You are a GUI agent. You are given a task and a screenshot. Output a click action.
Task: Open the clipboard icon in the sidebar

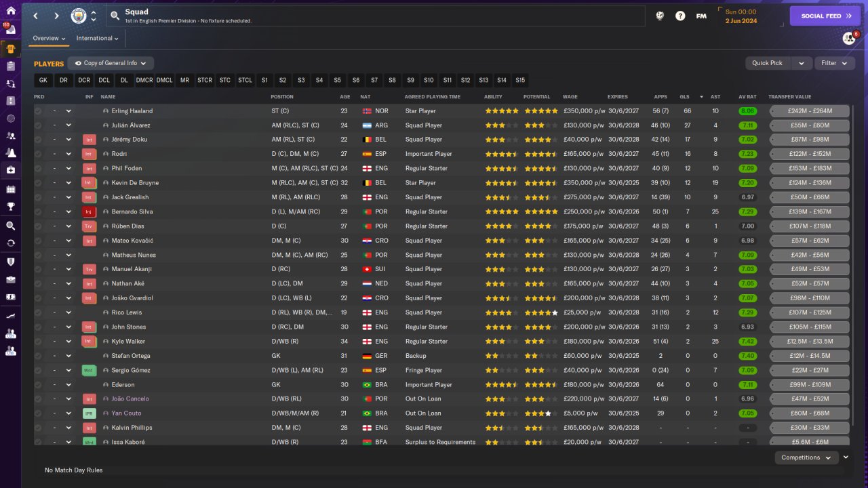(x=10, y=66)
